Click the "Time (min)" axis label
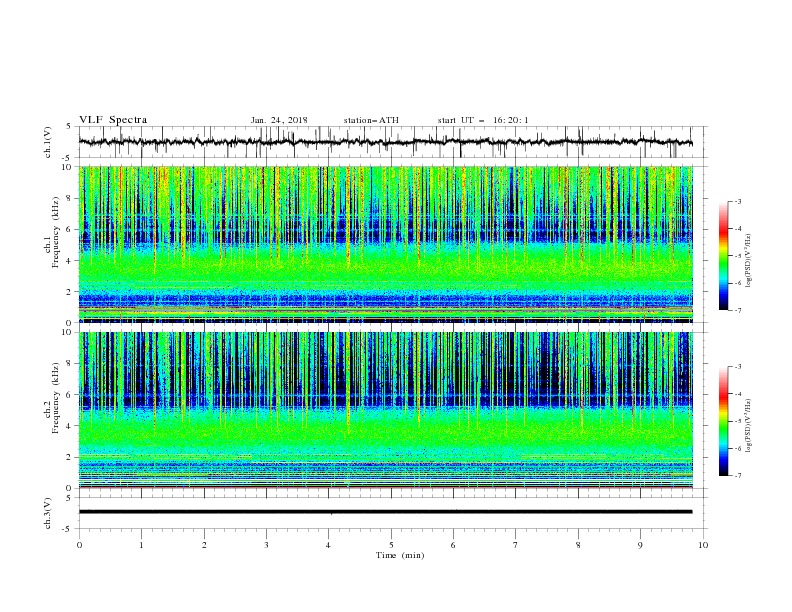This screenshot has height=612, width=792. click(400, 555)
